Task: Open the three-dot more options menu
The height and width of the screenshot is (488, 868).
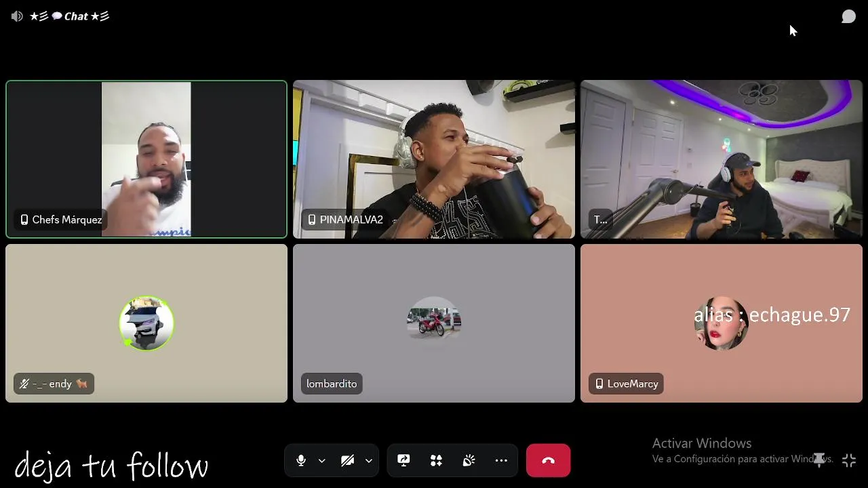Action: 501,461
